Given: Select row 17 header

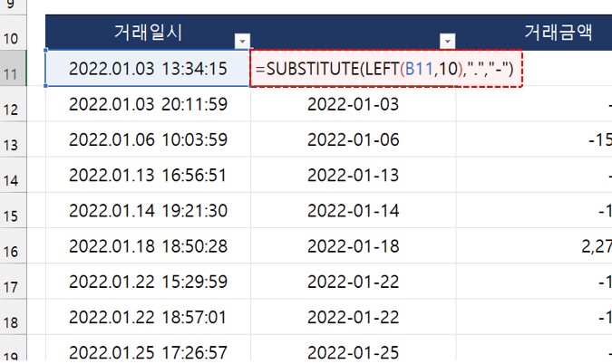Looking at the screenshot, I should tap(21, 288).
